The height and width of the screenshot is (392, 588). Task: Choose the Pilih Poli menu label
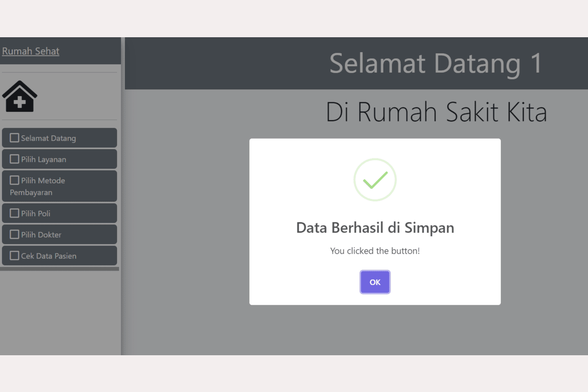coord(36,214)
